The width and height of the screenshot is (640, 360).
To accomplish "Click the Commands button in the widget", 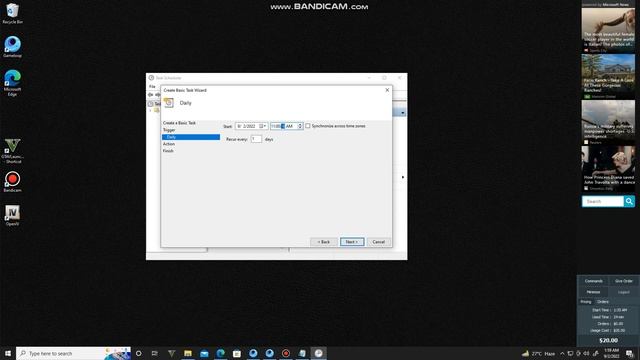I will point(593,281).
